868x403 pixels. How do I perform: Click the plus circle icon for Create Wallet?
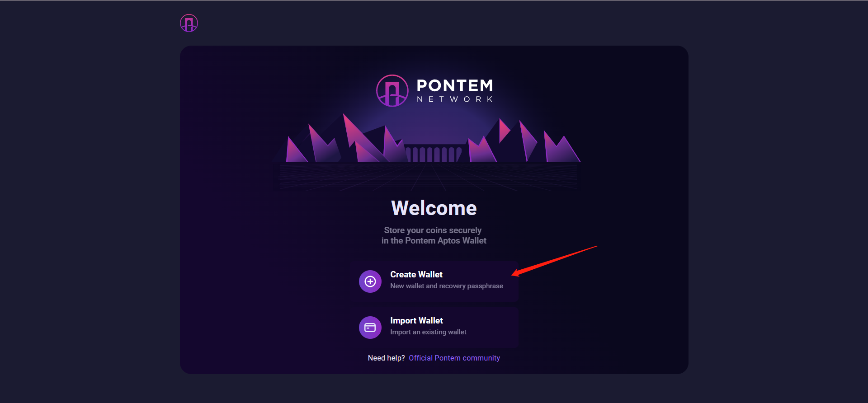click(x=370, y=281)
